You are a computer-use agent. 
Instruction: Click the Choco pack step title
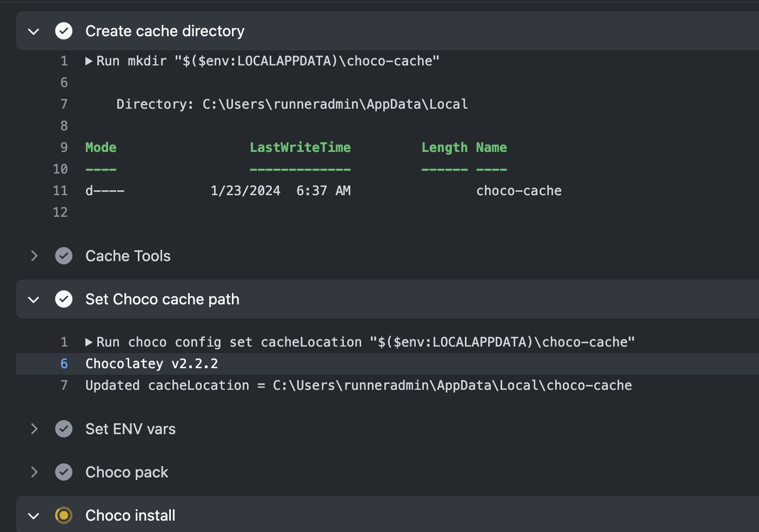click(127, 472)
